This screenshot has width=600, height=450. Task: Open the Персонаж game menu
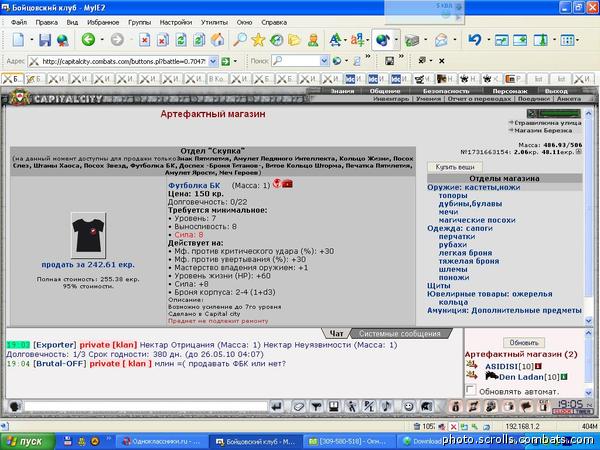click(x=510, y=91)
